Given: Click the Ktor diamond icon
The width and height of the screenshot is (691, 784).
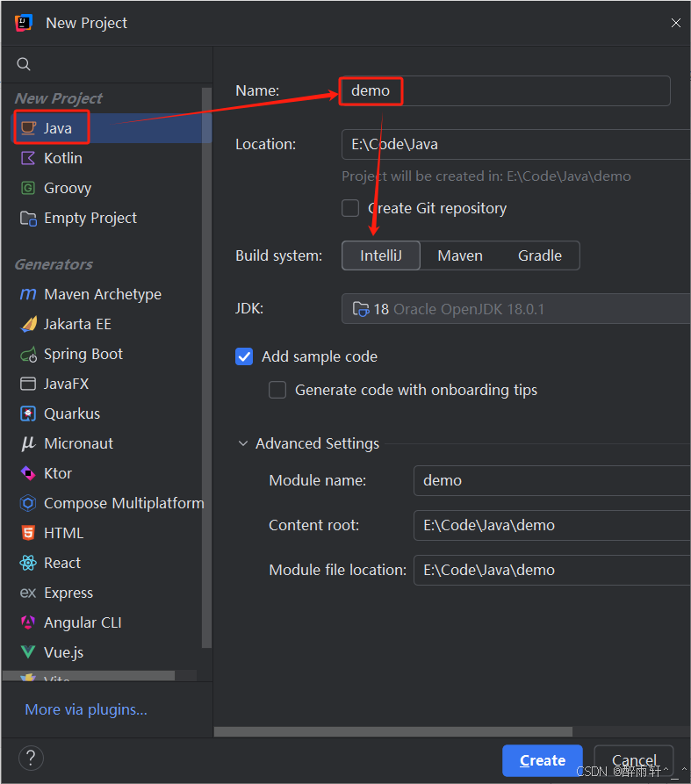Looking at the screenshot, I should click(x=28, y=473).
